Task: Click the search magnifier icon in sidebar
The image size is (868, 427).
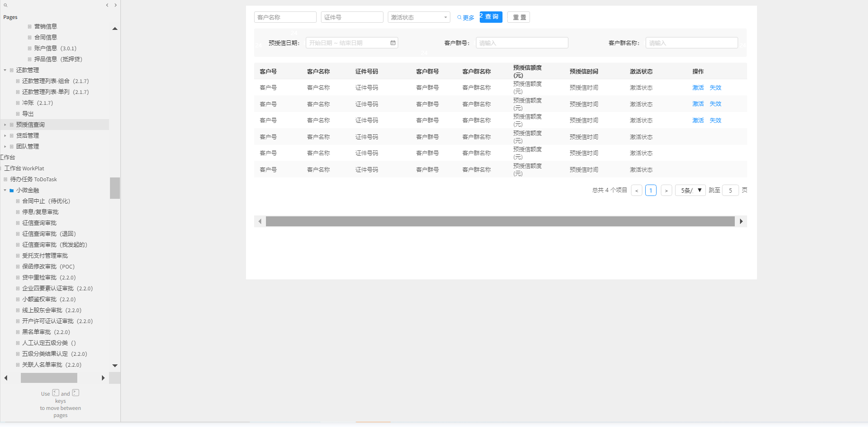Action: coord(6,5)
